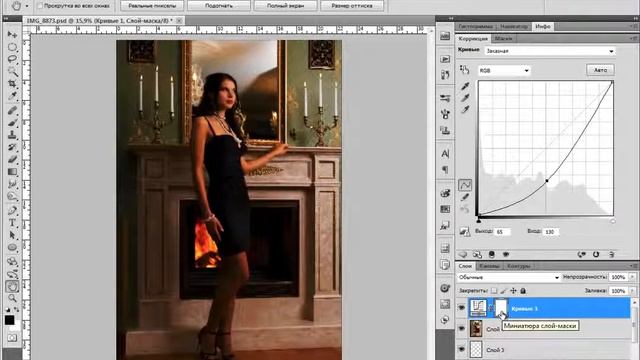Click the on-image adjustment hand tool in Curves
The image size is (640, 360).
464,70
